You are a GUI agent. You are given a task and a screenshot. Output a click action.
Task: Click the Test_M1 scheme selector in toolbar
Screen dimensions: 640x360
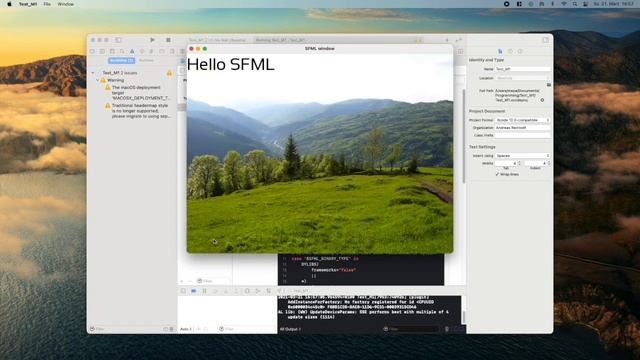coord(217,40)
